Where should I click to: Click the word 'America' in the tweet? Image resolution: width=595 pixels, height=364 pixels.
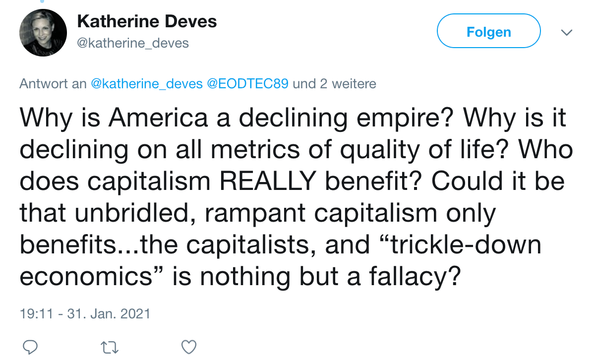[x=158, y=118]
